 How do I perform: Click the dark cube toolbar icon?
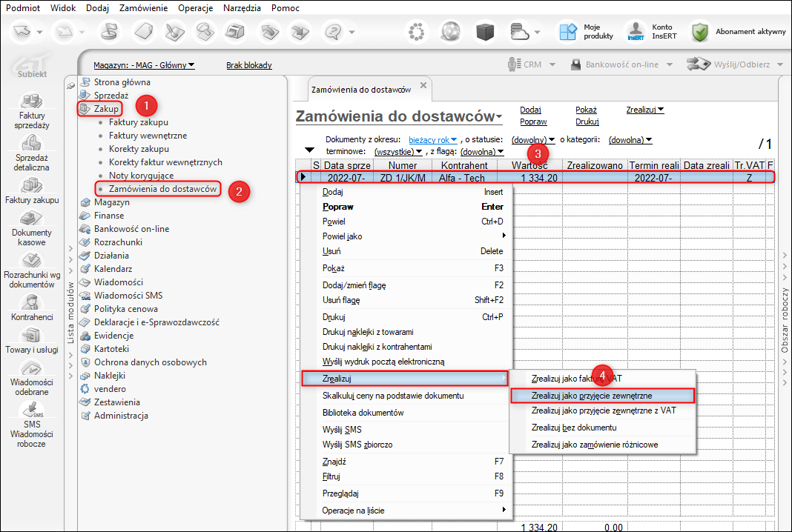(485, 32)
